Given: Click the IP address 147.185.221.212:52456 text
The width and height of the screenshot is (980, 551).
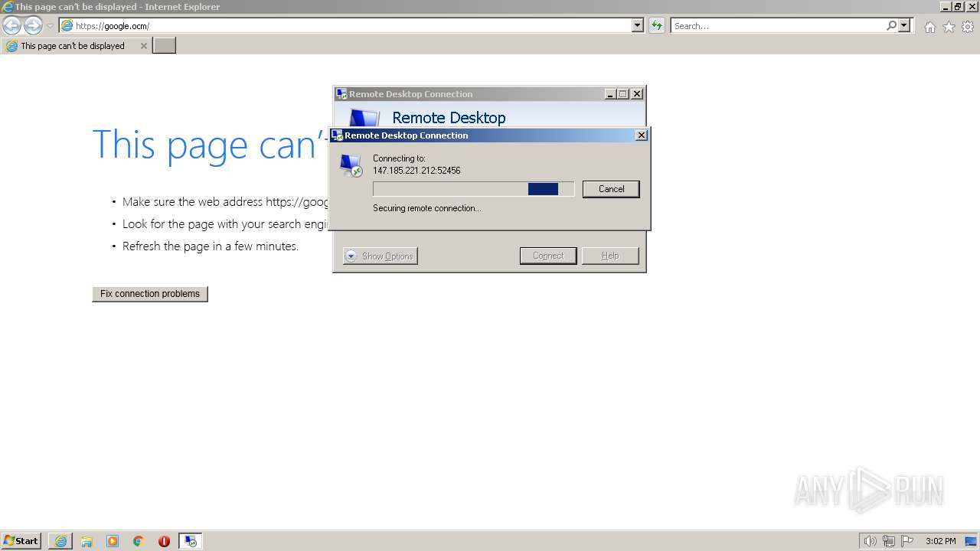Looking at the screenshot, I should (x=416, y=171).
